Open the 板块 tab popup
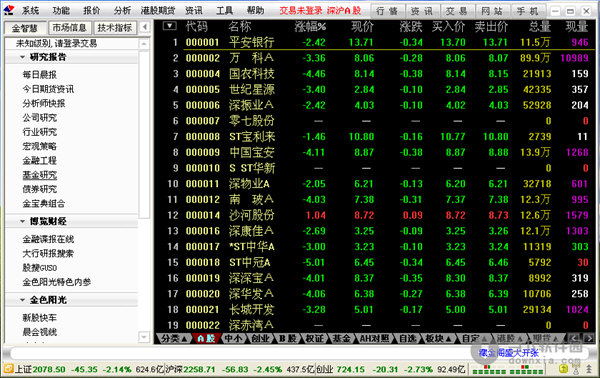The width and height of the screenshot is (600, 378). [x=438, y=338]
